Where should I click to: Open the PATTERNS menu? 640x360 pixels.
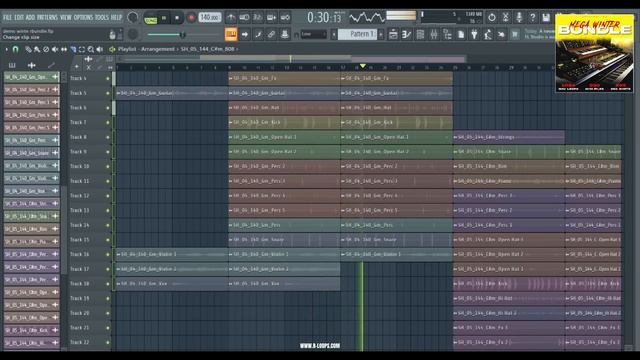[x=47, y=18]
